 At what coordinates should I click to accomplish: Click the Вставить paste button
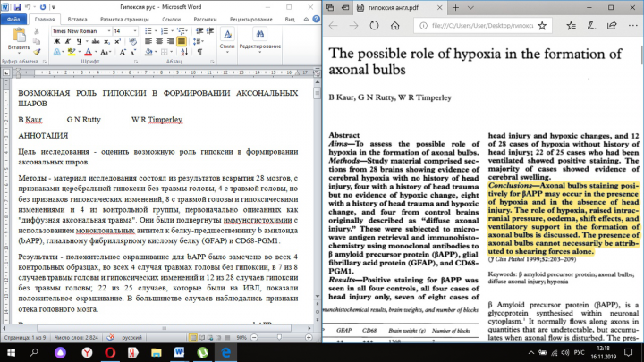coord(19,40)
